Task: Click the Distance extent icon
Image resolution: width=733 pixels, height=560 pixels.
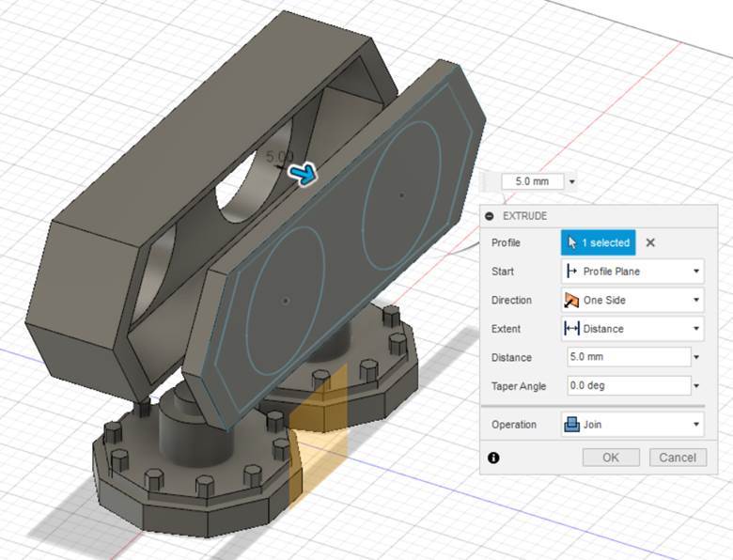Action: pos(571,329)
